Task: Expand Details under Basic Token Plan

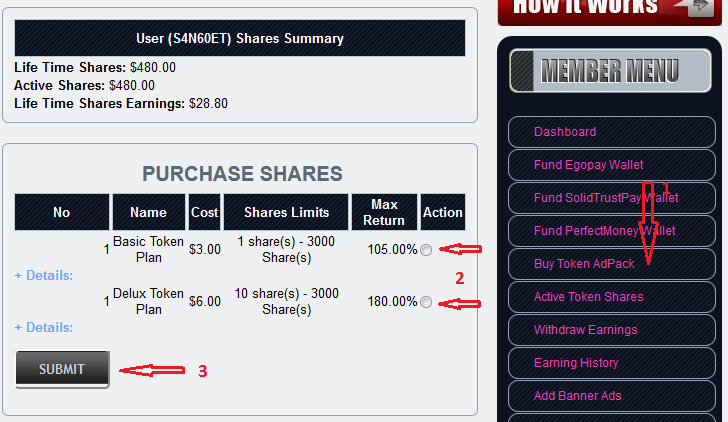Action: [43, 275]
